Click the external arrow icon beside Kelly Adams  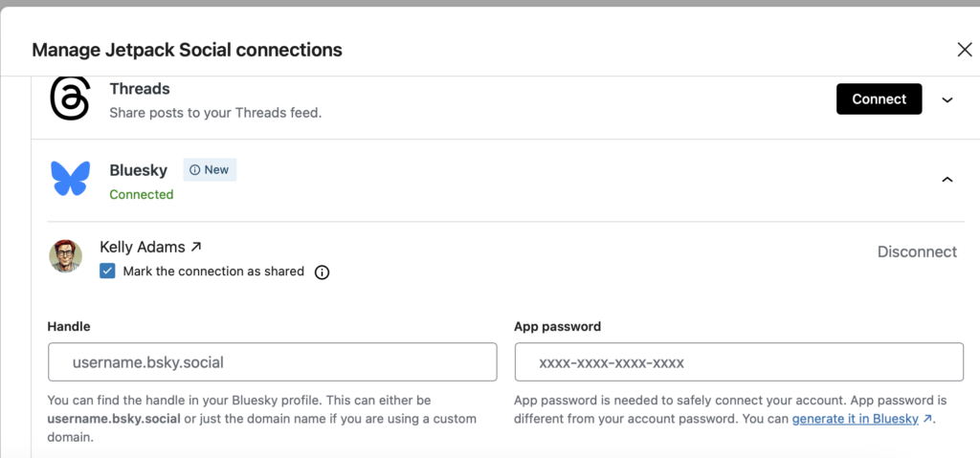196,247
